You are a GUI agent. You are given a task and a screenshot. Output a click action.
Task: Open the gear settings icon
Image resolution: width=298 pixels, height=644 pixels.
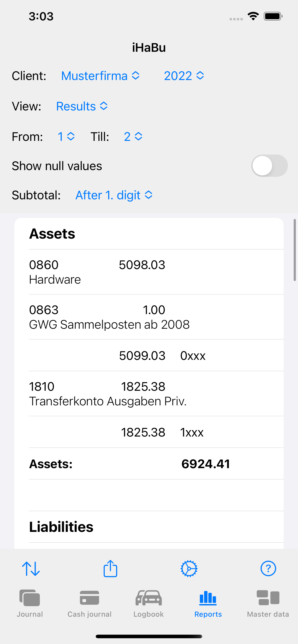coord(189,569)
